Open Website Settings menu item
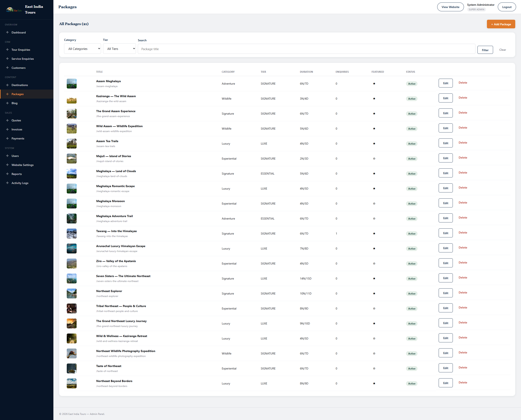Image resolution: width=521 pixels, height=420 pixels. coord(27,165)
